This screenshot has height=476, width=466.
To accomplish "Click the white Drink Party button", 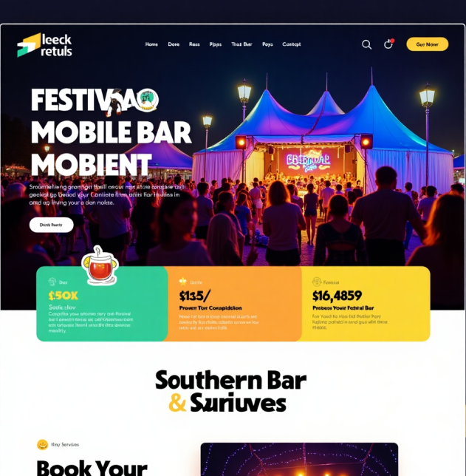I will coord(51,225).
